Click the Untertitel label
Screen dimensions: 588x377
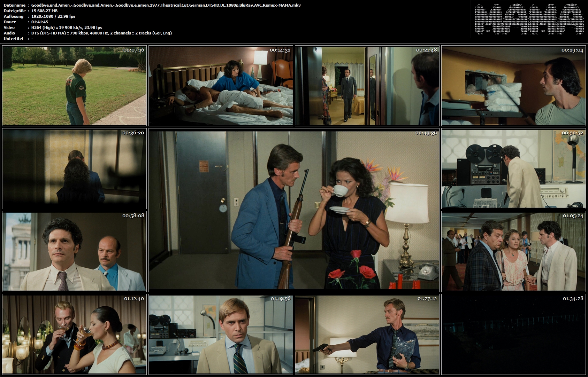(x=13, y=39)
